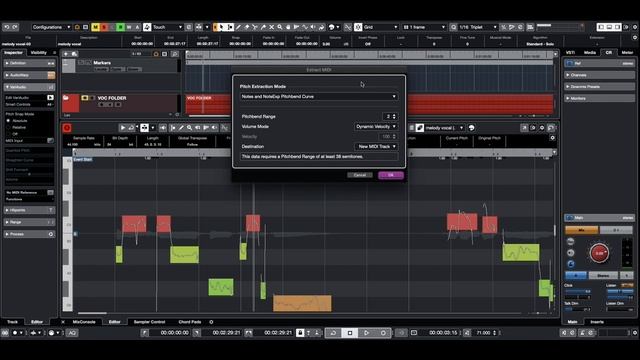Click the undo arrow in the top toolbar
640x360 pixels.
[7, 27]
